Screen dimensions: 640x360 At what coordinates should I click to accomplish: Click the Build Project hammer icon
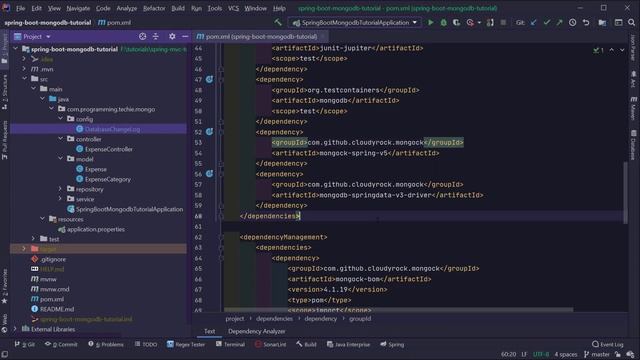[278, 22]
